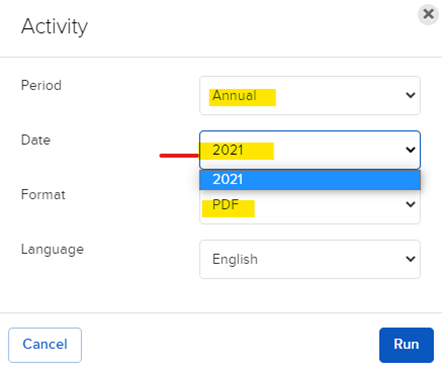Click the highlighted PDF text value
442x368 pixels.
(x=226, y=205)
